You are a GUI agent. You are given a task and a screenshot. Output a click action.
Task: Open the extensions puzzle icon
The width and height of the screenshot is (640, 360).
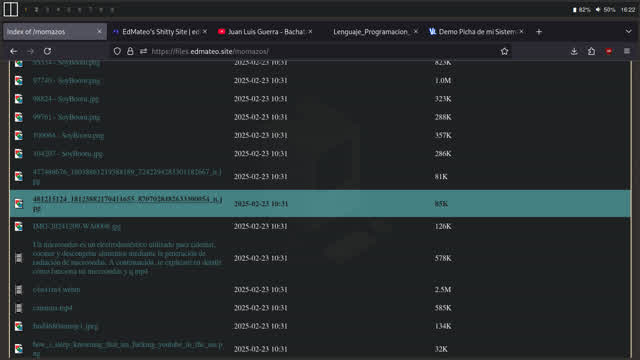[591, 51]
